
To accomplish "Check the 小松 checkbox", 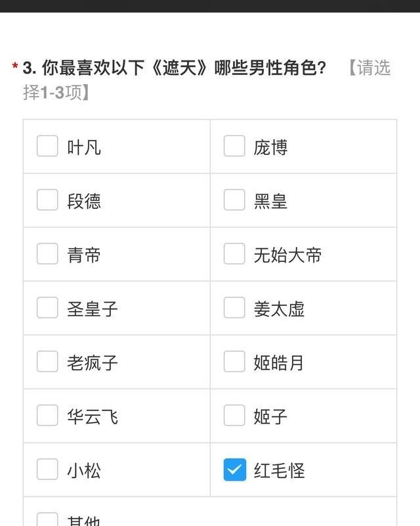I will (47, 470).
